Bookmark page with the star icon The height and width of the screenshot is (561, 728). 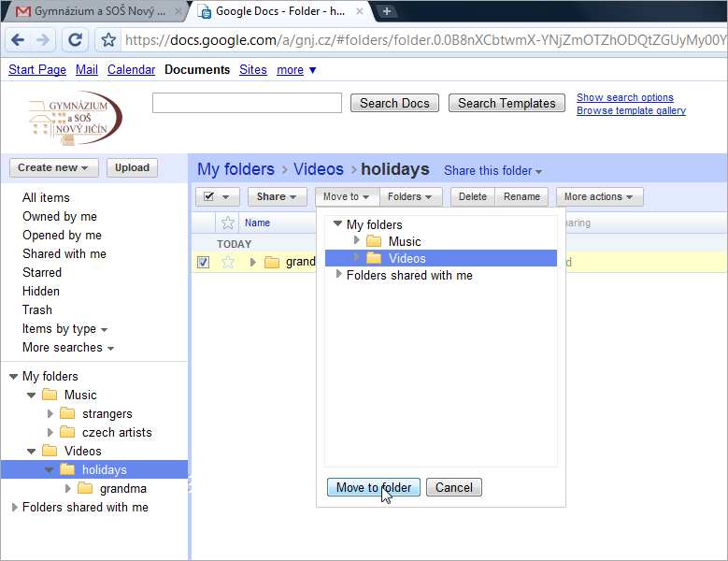pyautogui.click(x=108, y=40)
